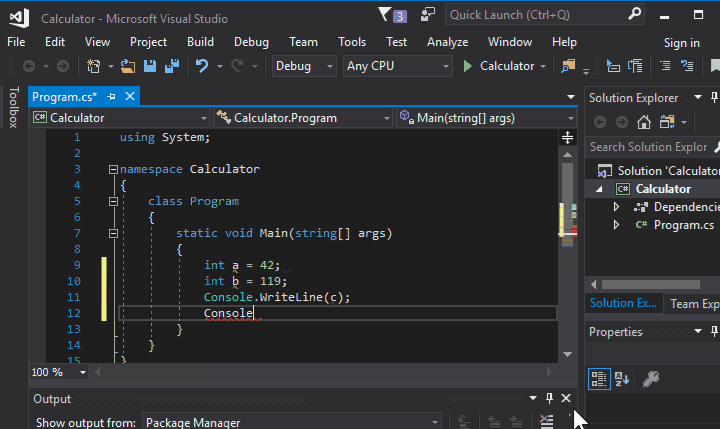720x429 pixels.
Task: Click the switch views icon in Solution Explorer
Action: click(667, 122)
